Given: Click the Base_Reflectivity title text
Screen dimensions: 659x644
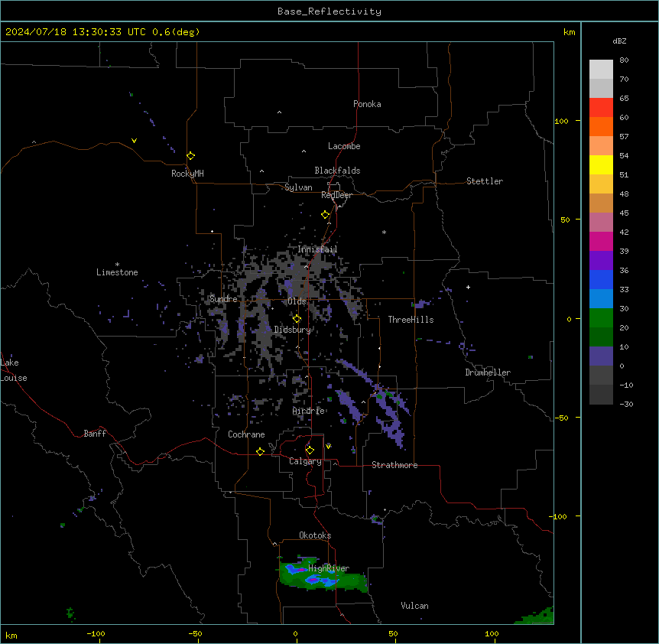Looking at the screenshot, I should coord(329,11).
